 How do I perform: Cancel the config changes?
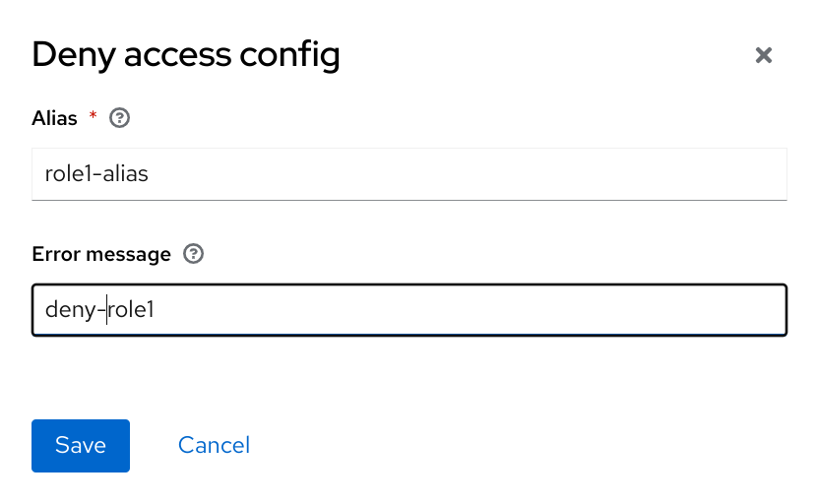[214, 445]
